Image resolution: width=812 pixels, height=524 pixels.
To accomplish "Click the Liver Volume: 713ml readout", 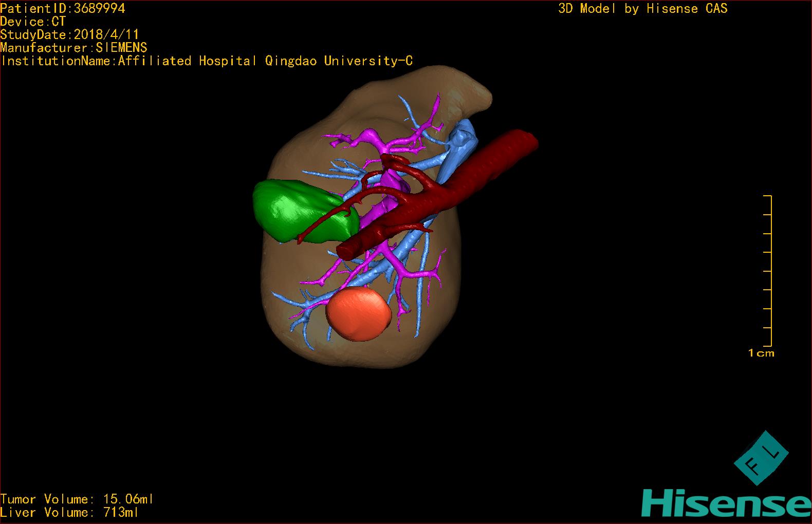I will 70,512.
